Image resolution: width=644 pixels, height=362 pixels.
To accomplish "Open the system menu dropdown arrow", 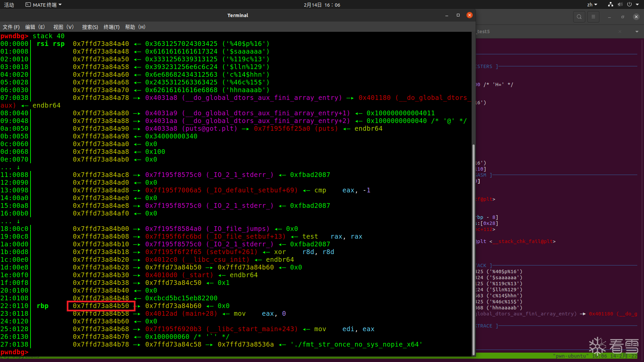I will (637, 5).
